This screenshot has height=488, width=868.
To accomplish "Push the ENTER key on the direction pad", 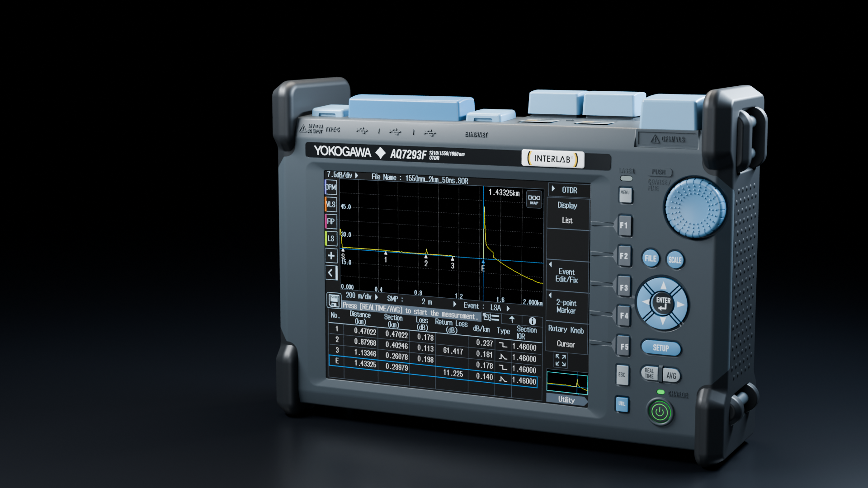I will click(663, 304).
